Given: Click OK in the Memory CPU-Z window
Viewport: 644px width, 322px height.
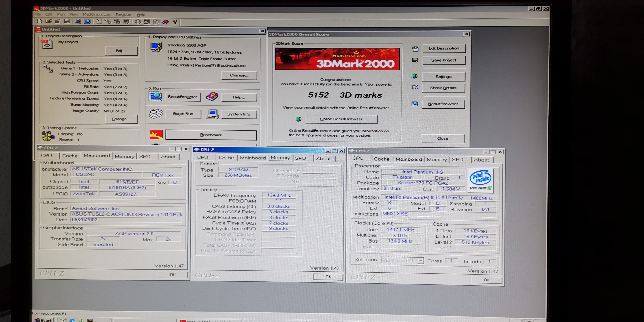Looking at the screenshot, I should (x=328, y=277).
